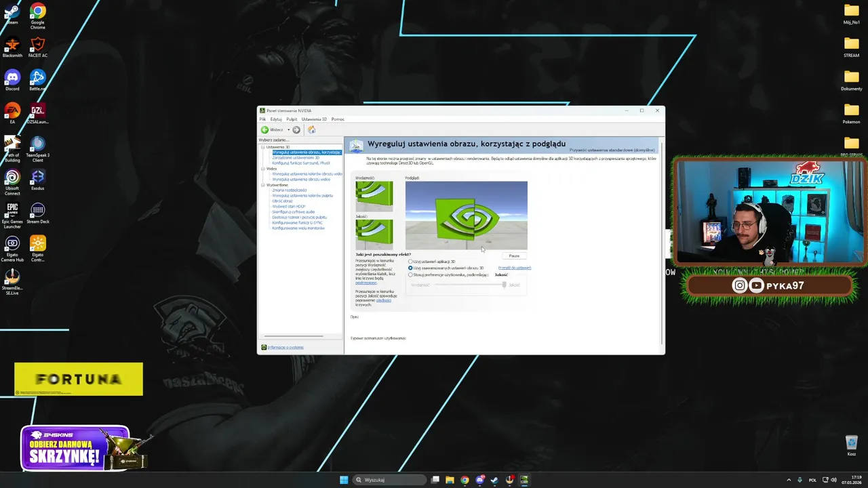Select Wyreguluj ustawienia kolorów pulpitu item
Screen dimensions: 868x488
point(302,196)
